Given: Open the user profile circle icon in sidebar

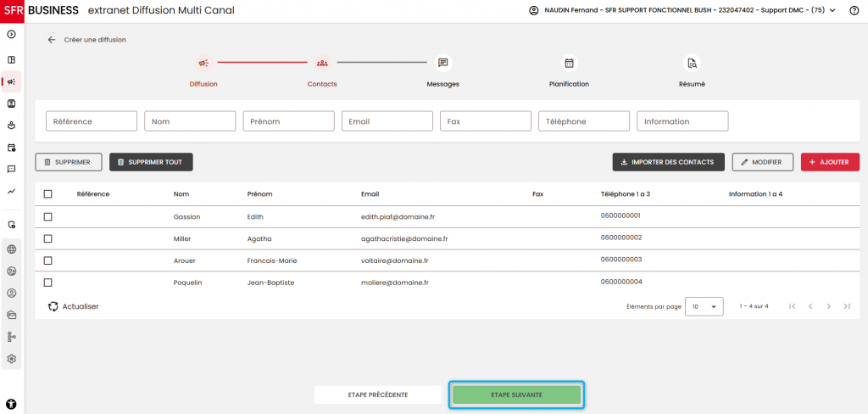Looking at the screenshot, I should 11,293.
